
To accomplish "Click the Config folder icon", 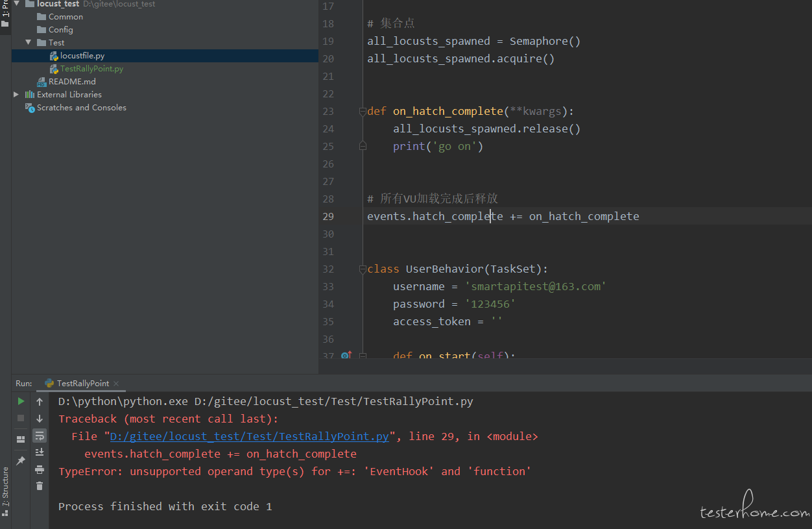I will [x=42, y=30].
